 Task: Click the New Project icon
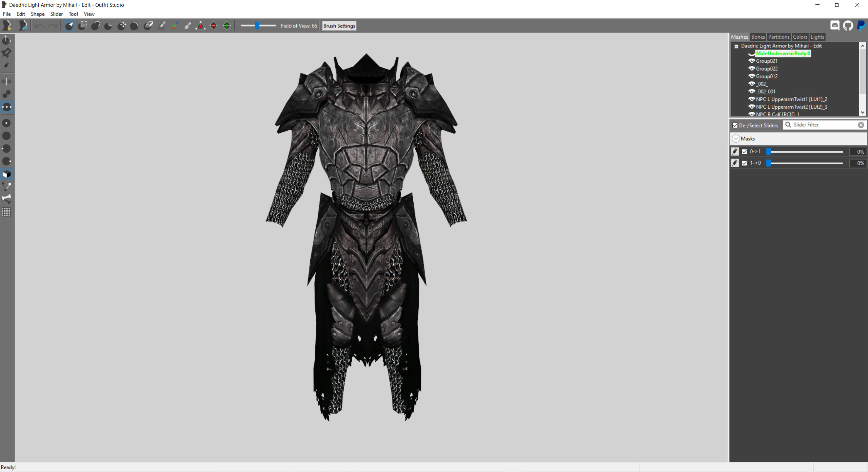pyautogui.click(x=7, y=26)
